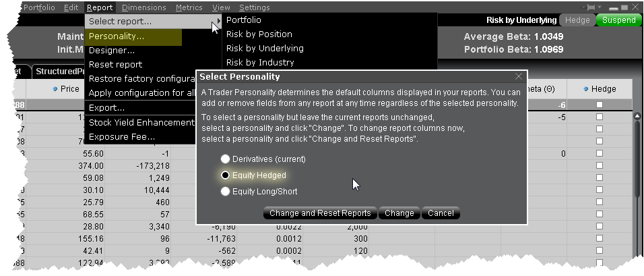Click the Cancel button in the dialog
Viewport: 644px width, 276px height.
click(441, 213)
